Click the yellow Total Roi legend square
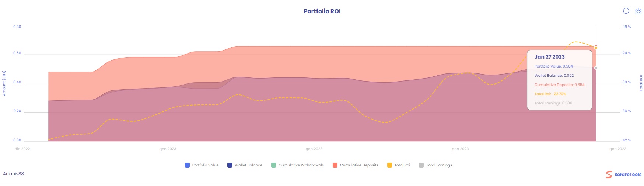This screenshot has height=186, width=644. coord(389,165)
